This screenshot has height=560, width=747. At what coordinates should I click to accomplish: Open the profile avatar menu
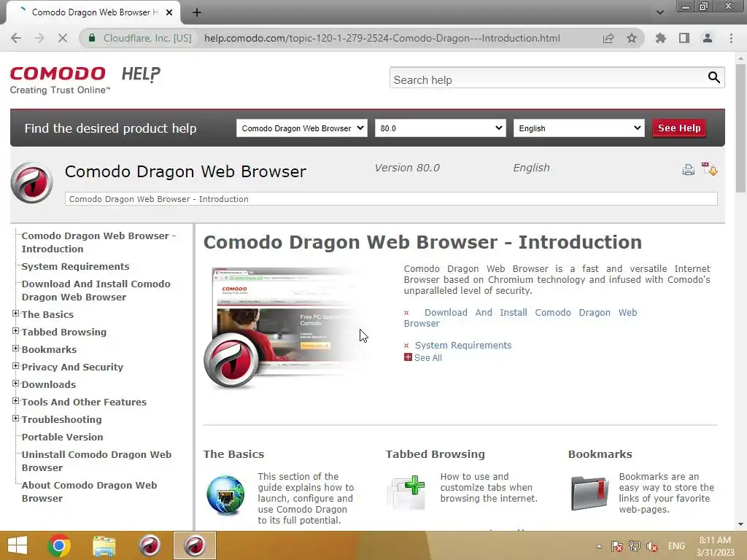(708, 38)
